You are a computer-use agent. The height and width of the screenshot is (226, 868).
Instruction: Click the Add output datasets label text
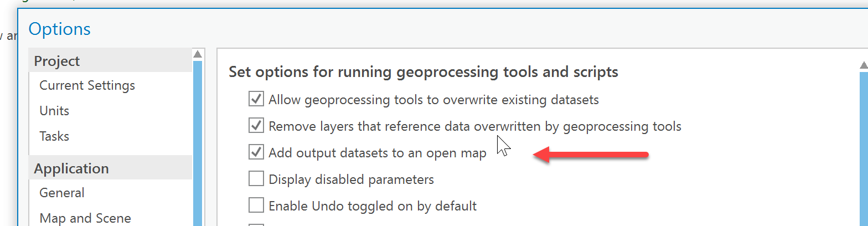pos(378,153)
